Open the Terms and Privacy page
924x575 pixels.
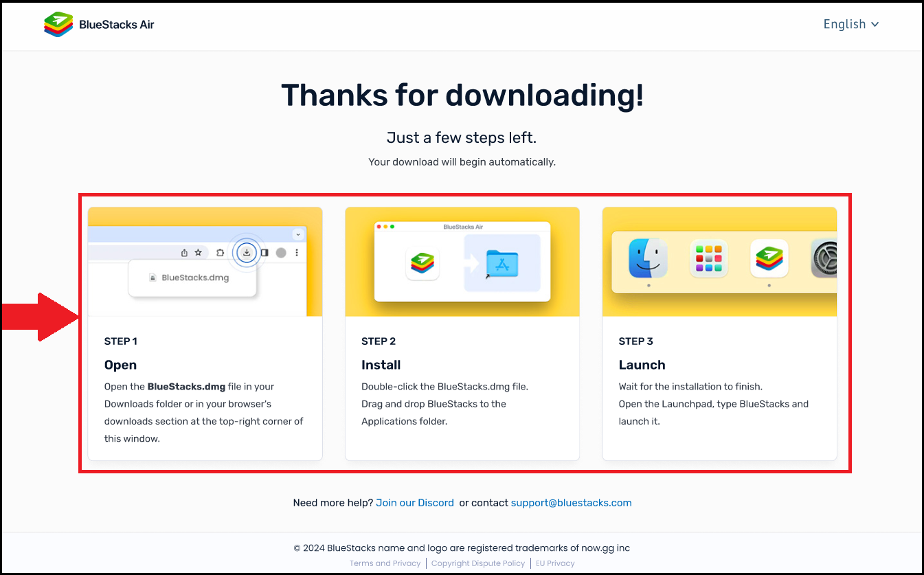385,563
